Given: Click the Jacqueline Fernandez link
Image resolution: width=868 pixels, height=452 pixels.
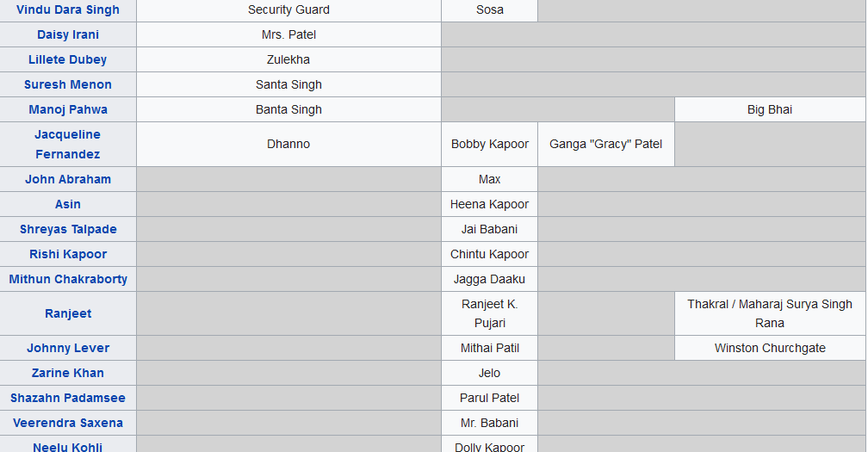Looking at the screenshot, I should pos(68,145).
